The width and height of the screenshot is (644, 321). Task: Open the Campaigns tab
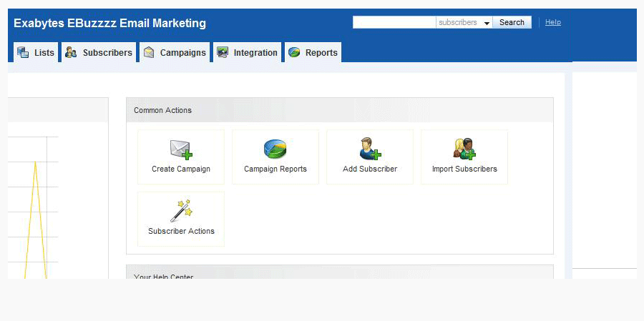(182, 53)
